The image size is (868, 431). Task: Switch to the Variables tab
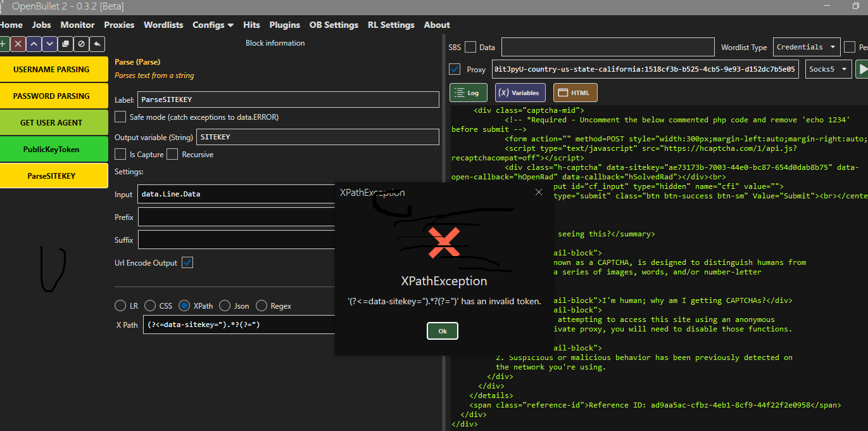pos(519,93)
